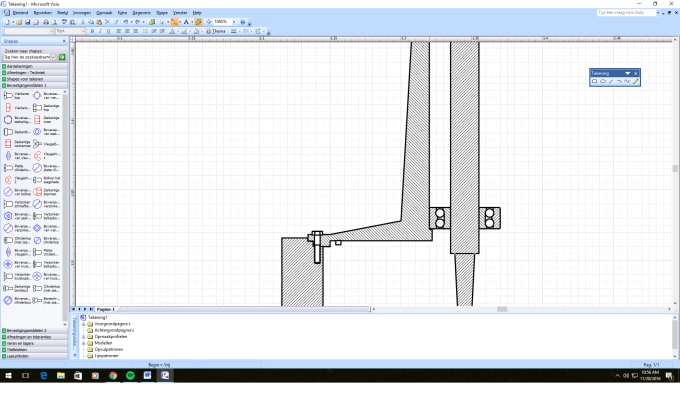The image size is (680, 406).
Task: Open the Opmaak menu
Action: pyautogui.click(x=104, y=13)
